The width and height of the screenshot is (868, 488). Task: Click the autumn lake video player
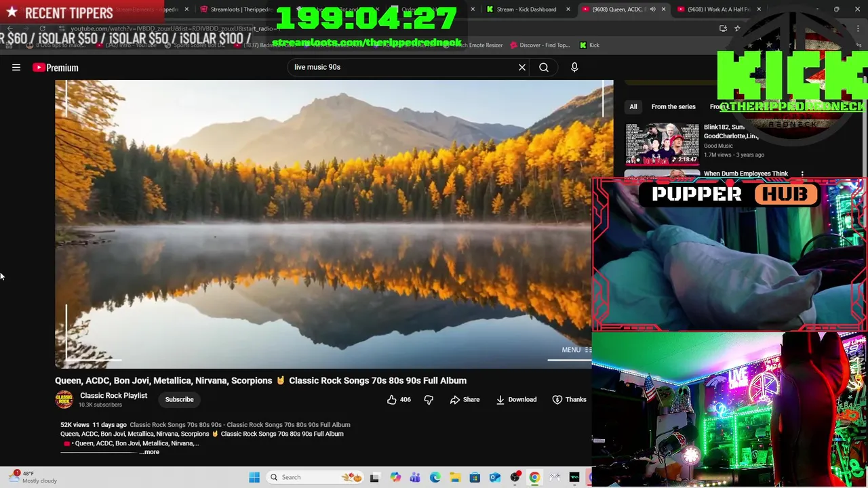pyautogui.click(x=324, y=224)
